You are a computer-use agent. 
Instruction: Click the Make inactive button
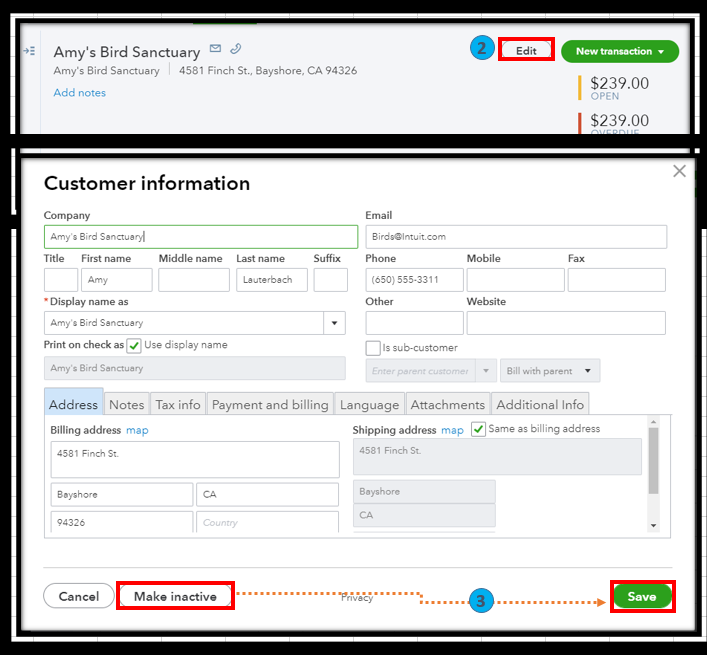[175, 596]
